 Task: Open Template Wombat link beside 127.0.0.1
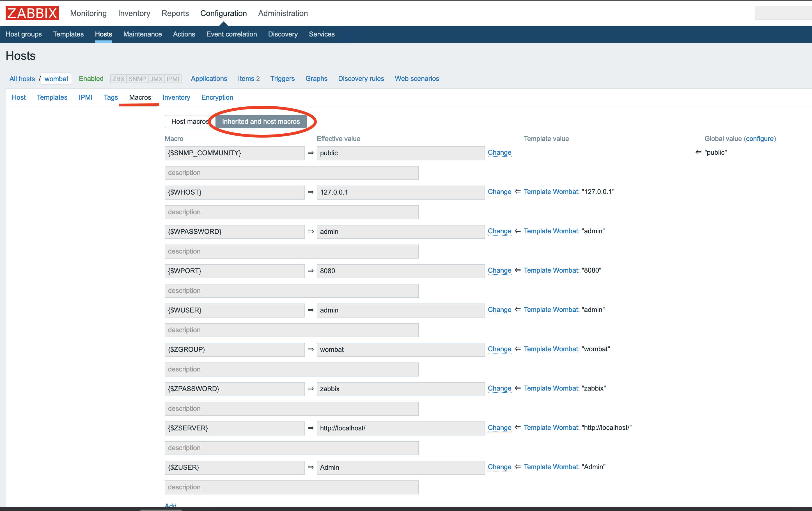551,192
